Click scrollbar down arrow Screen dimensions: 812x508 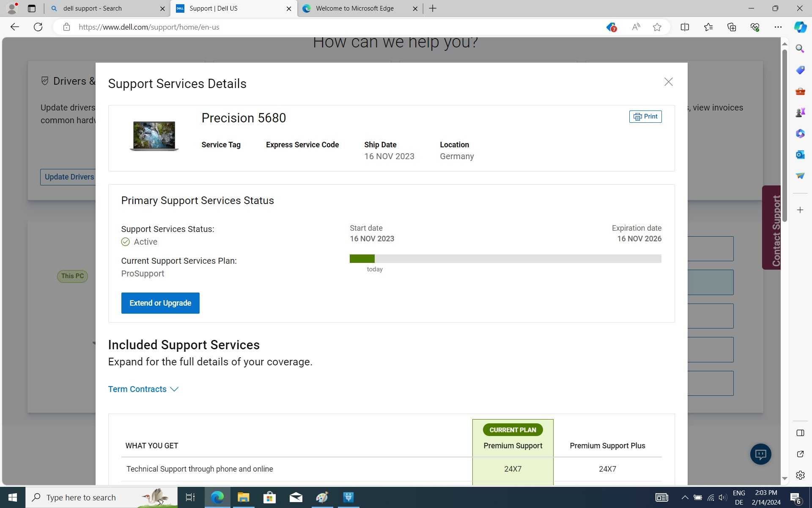tap(785, 478)
